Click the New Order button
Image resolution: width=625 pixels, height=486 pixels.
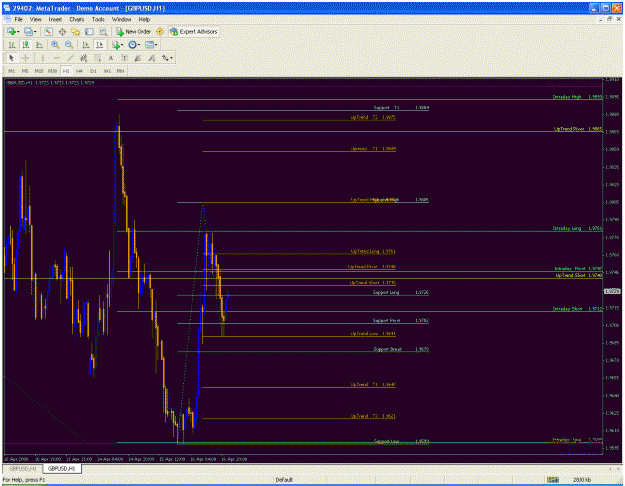point(134,31)
